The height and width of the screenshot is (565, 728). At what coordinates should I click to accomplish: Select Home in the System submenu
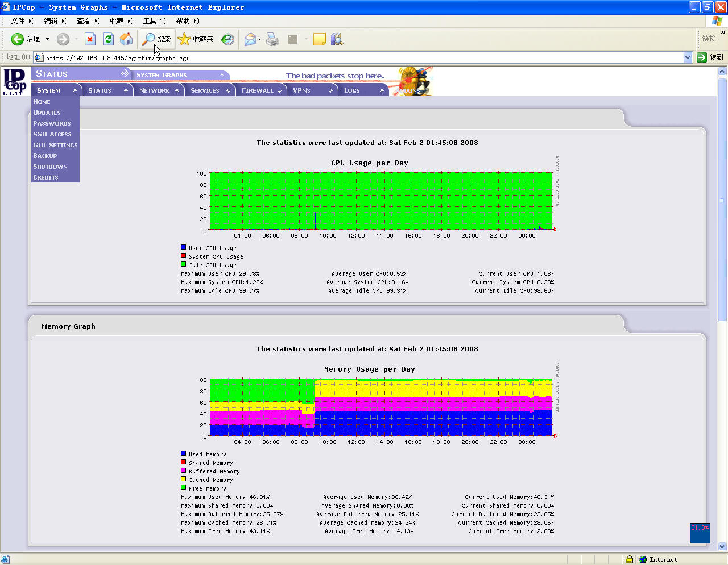coord(42,102)
